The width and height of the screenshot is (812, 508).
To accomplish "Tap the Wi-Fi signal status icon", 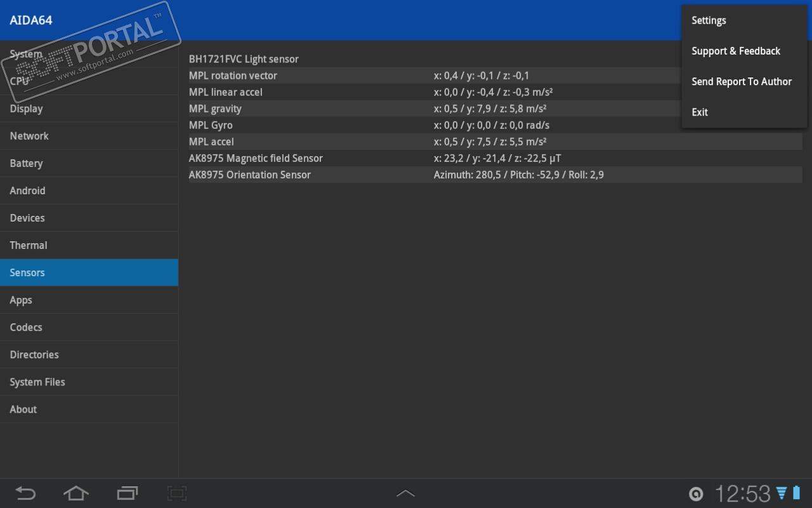I will click(782, 493).
